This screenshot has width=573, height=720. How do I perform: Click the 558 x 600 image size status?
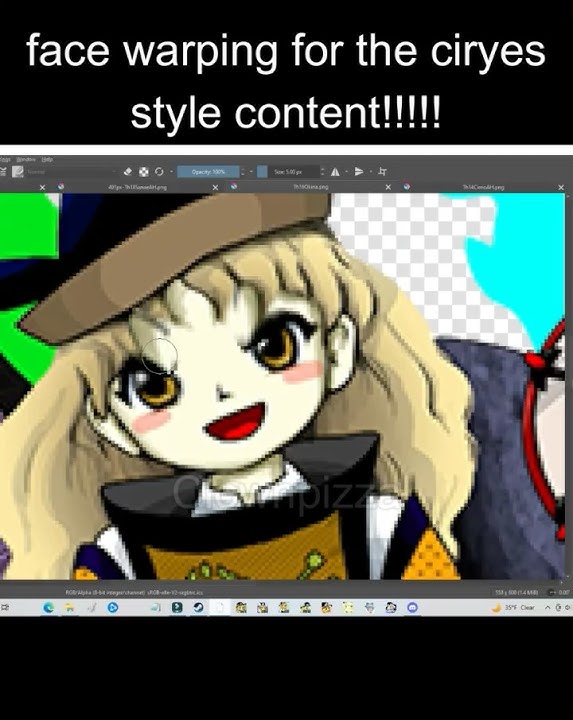pos(519,592)
